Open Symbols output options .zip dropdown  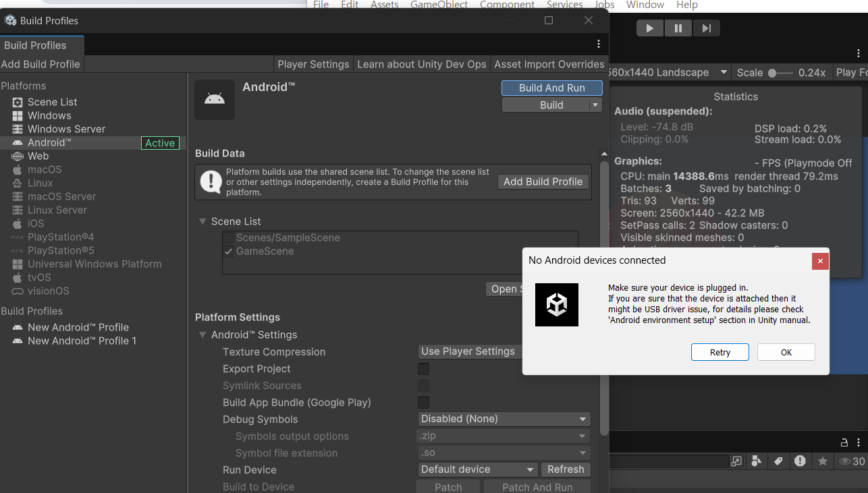[x=504, y=436]
